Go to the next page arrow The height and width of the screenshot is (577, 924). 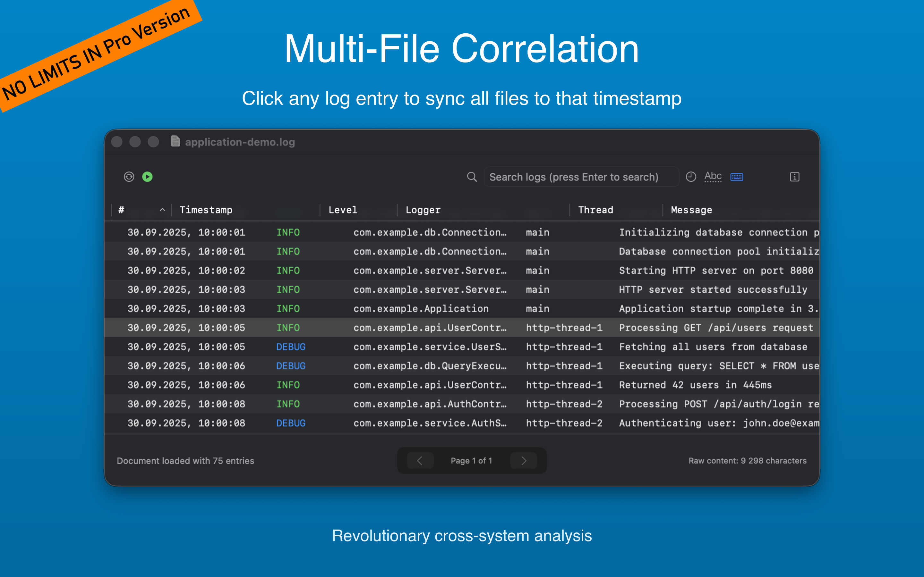click(524, 461)
